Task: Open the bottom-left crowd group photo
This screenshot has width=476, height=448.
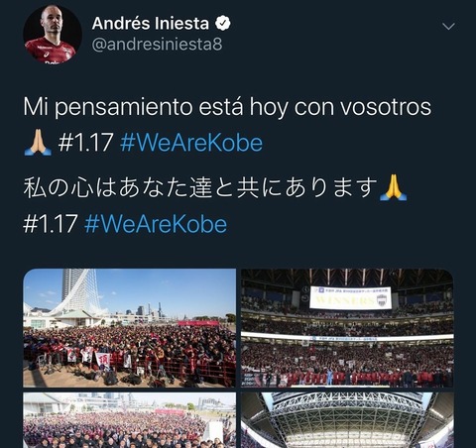Action: [x=130, y=420]
